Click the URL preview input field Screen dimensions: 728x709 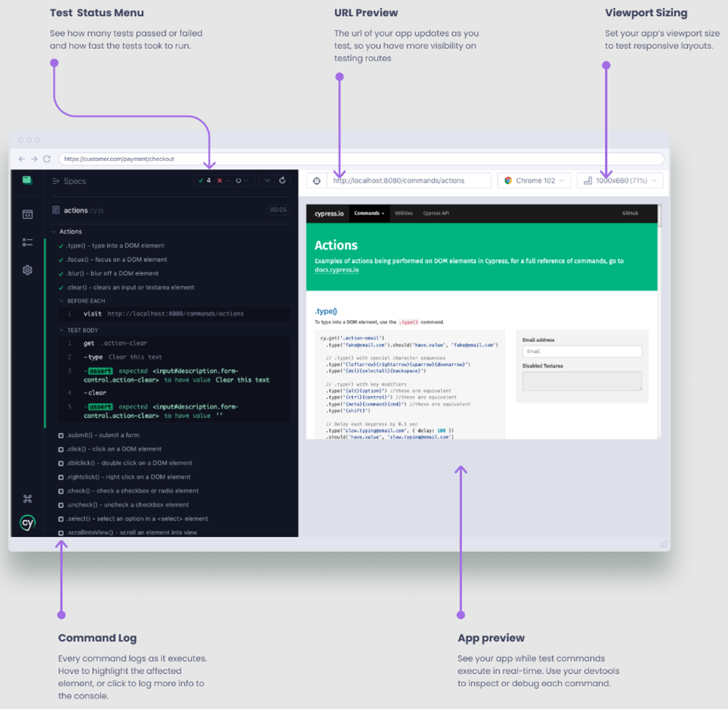pyautogui.click(x=408, y=180)
